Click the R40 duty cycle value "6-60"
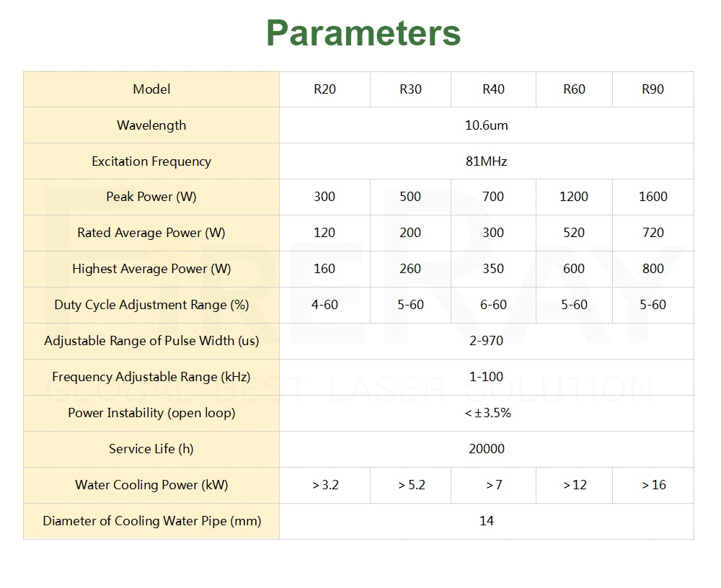The image size is (721, 588). [x=493, y=305]
